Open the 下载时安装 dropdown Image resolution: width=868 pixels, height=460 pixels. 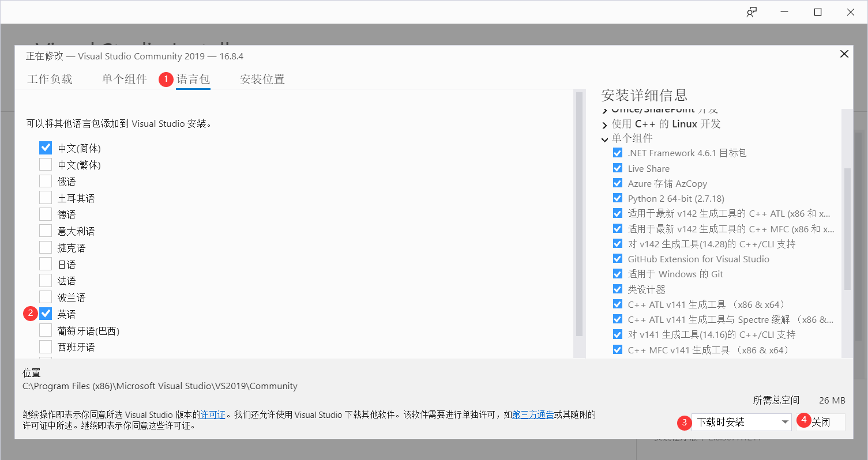click(742, 422)
